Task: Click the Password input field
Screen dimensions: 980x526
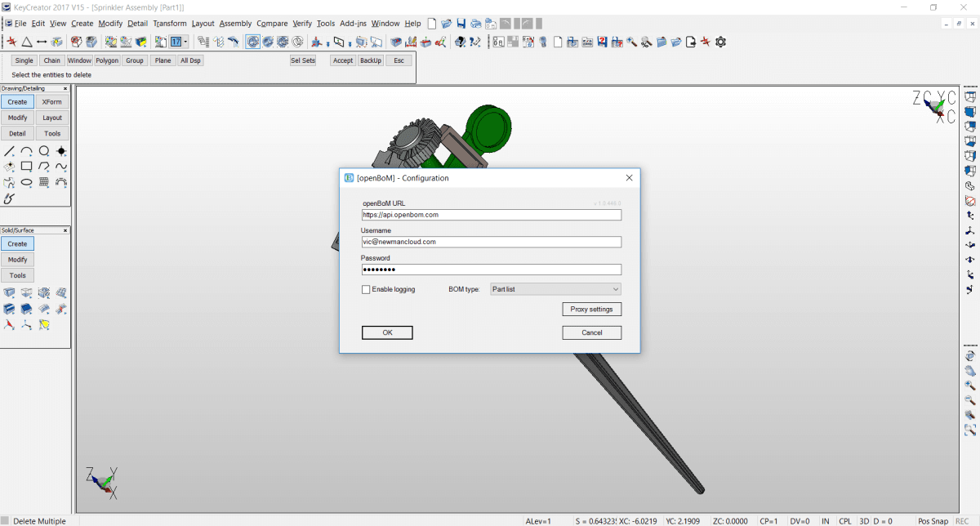Action: click(492, 270)
